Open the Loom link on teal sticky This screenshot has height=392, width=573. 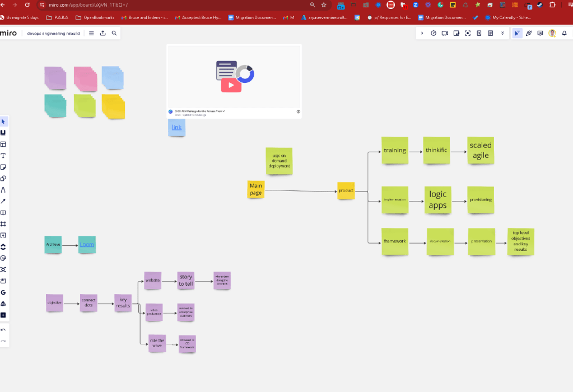(x=87, y=244)
